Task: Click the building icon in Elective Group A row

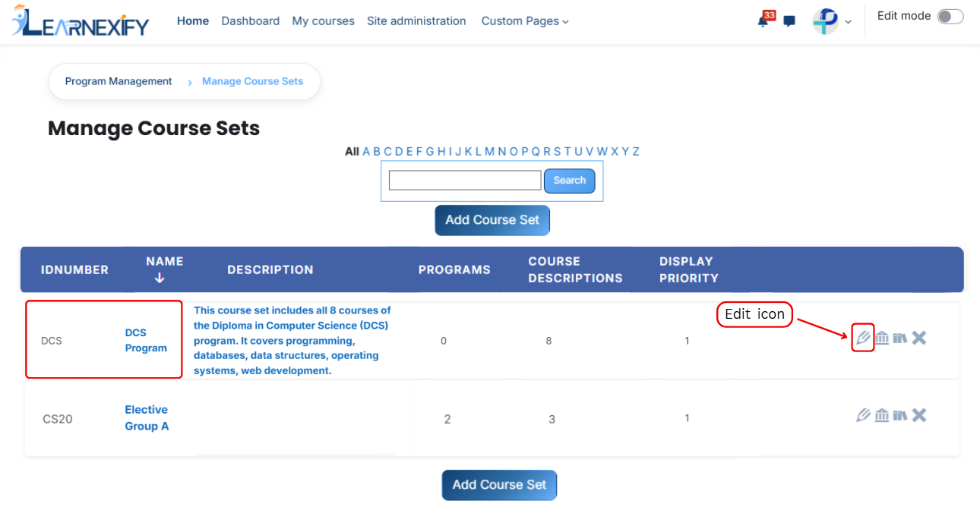Action: coord(882,415)
